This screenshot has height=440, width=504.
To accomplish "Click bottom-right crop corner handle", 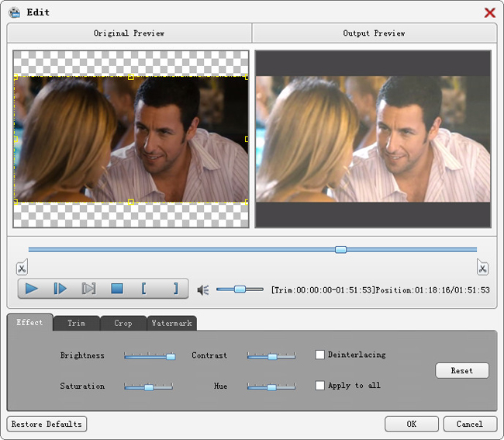I will [x=247, y=202].
